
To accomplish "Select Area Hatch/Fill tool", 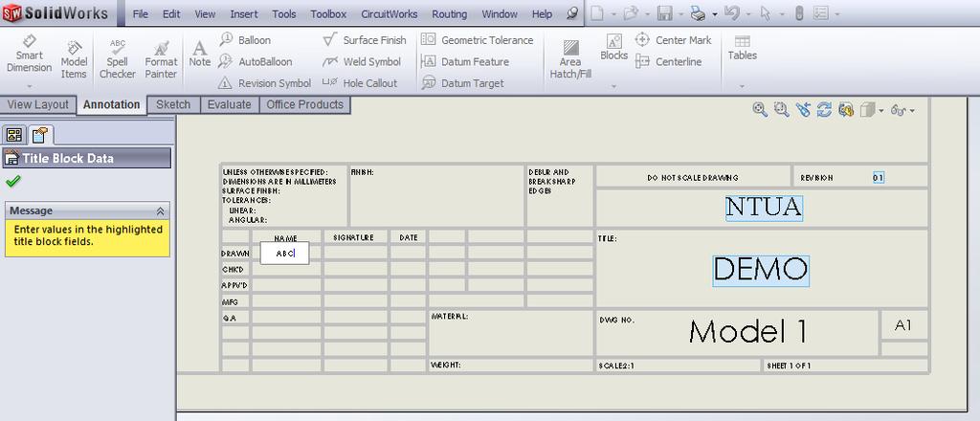I will click(570, 60).
